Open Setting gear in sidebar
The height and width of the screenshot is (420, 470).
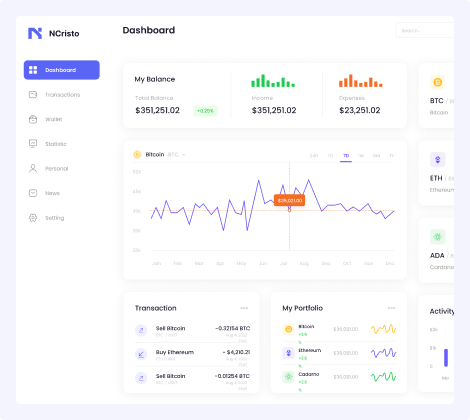coord(33,218)
